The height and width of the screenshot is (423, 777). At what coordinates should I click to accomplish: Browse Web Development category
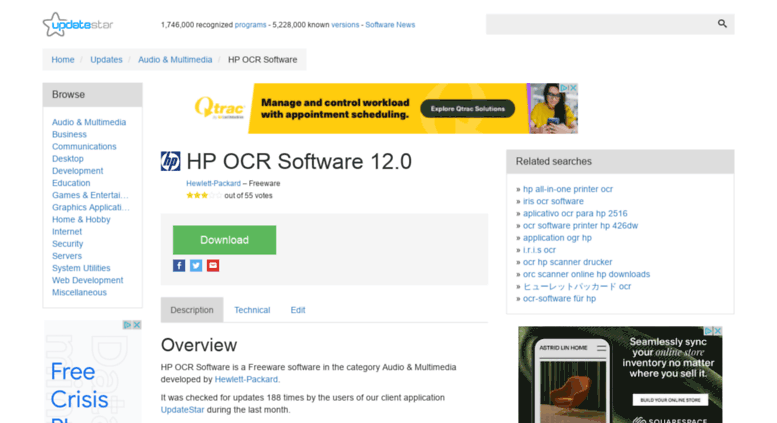[x=88, y=280]
